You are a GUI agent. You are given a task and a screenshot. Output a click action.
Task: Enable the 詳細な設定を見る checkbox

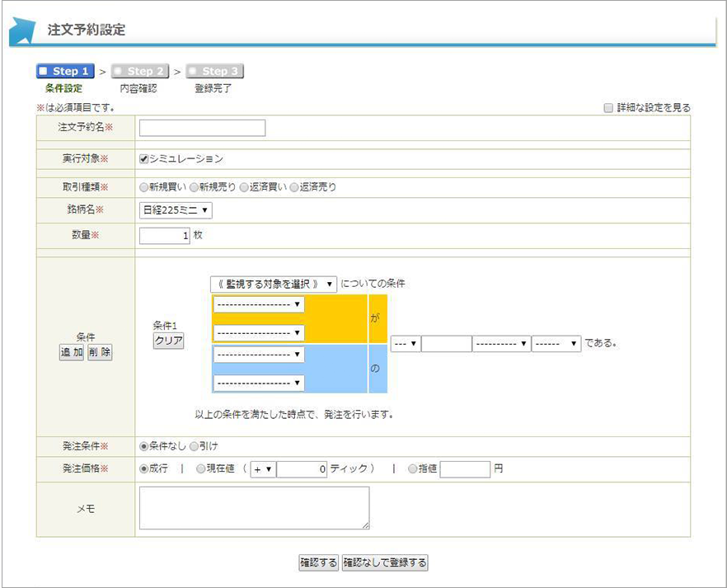tap(608, 108)
